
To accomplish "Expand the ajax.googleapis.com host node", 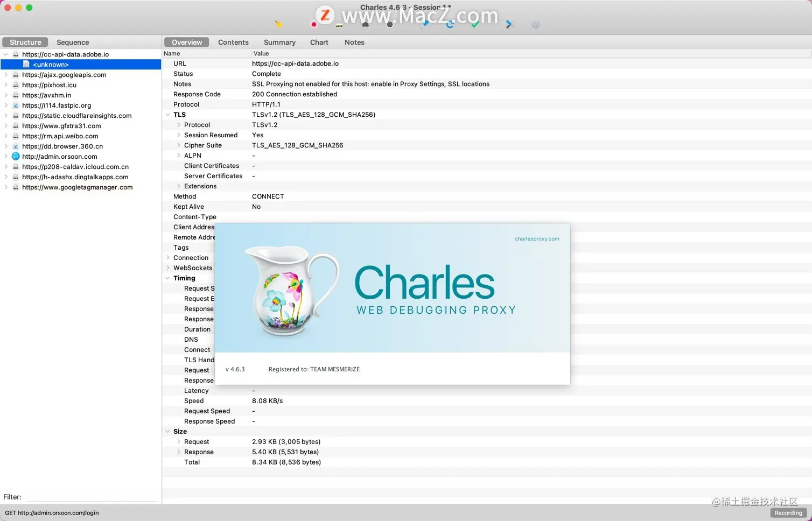I will click(6, 75).
